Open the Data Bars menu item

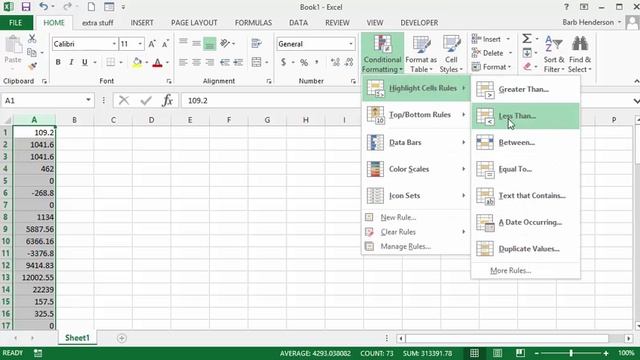415,142
